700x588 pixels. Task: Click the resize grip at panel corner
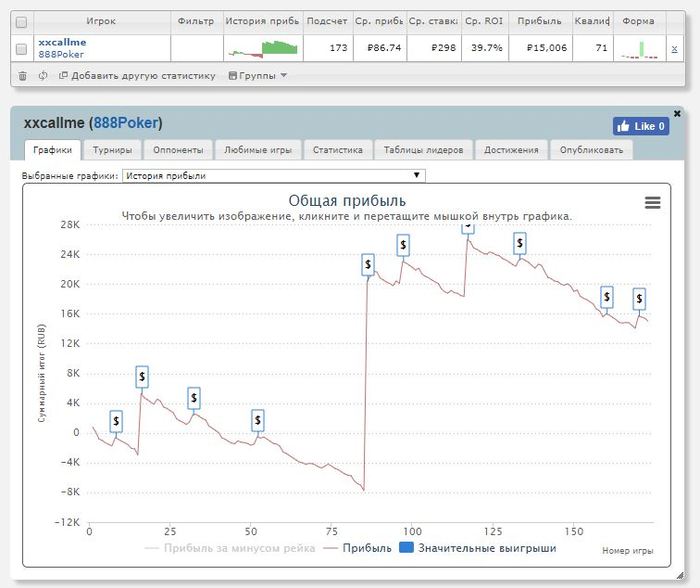click(x=681, y=575)
